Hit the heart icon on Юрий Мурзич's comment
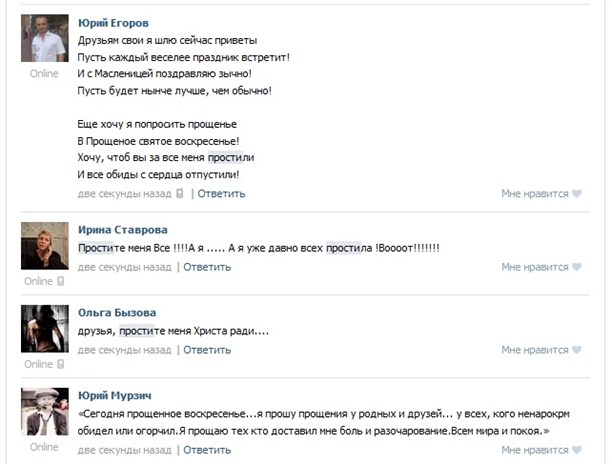This screenshot has width=612, height=464. [x=576, y=450]
